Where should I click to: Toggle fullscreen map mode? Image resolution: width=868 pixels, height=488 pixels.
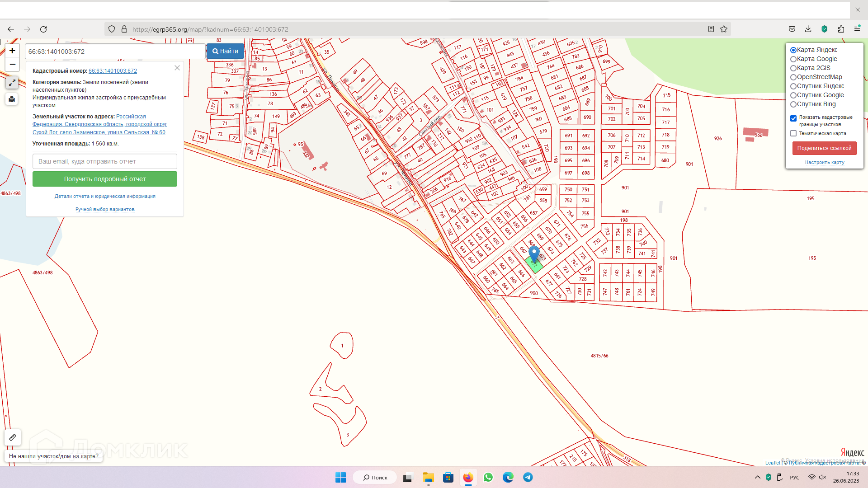[x=12, y=83]
